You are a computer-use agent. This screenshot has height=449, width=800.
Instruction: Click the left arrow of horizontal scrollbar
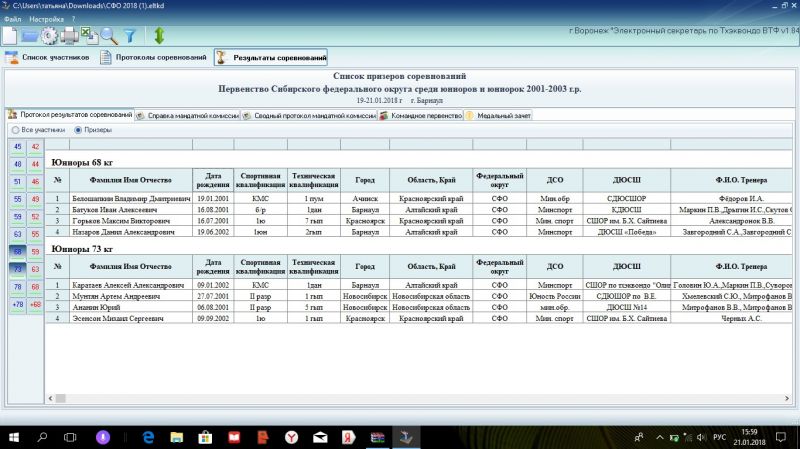[x=50, y=398]
